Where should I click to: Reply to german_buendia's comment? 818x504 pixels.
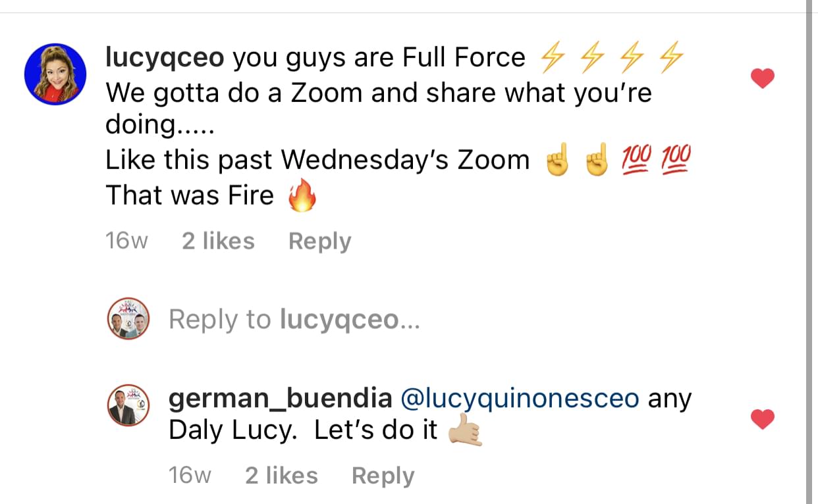click(383, 476)
